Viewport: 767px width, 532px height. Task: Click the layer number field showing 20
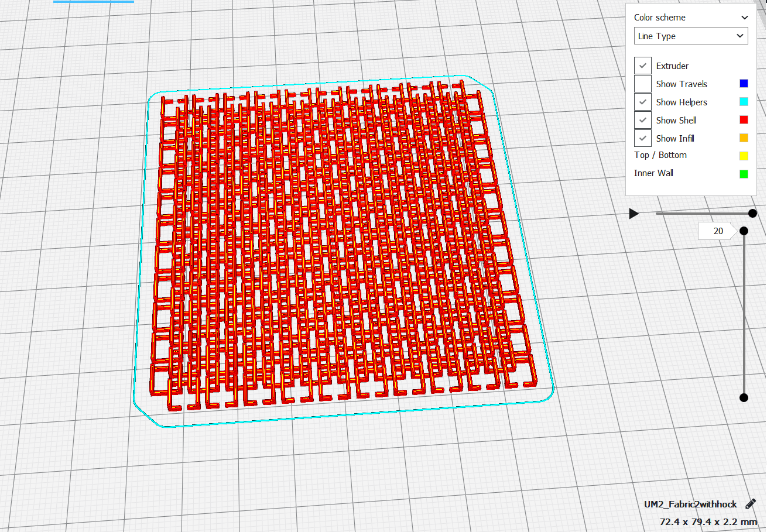pos(717,231)
